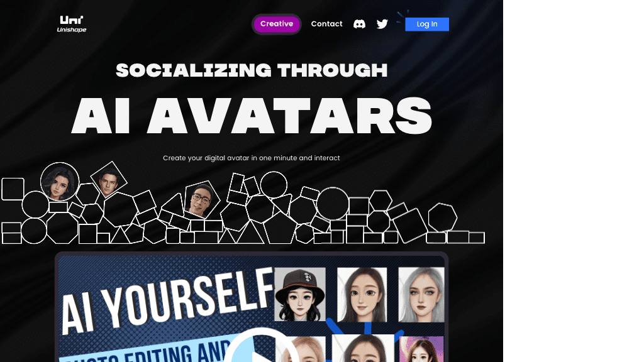Click the diamond-shaped male avatar portrait

tap(109, 180)
